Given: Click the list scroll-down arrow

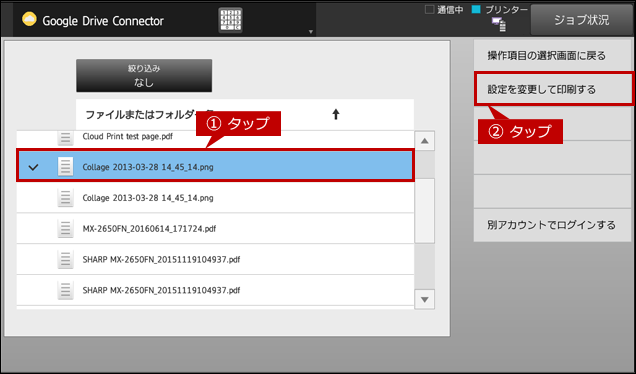Looking at the screenshot, I should (x=425, y=299).
